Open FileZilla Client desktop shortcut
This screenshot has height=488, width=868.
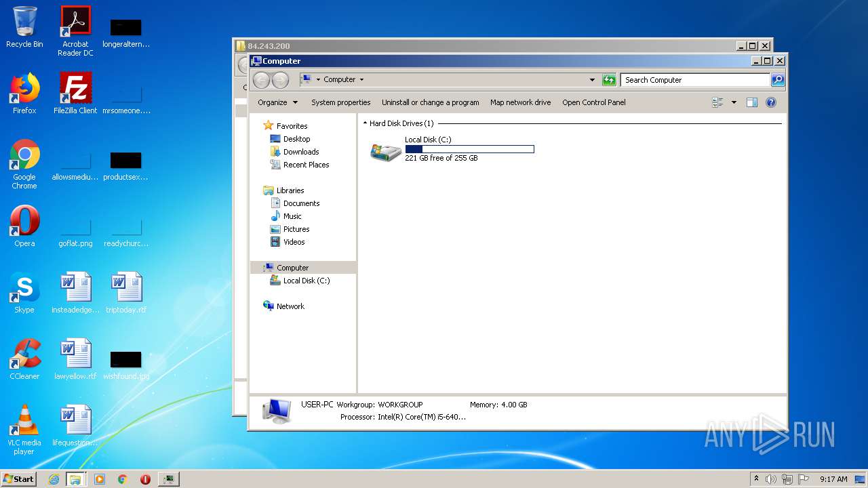point(75,94)
